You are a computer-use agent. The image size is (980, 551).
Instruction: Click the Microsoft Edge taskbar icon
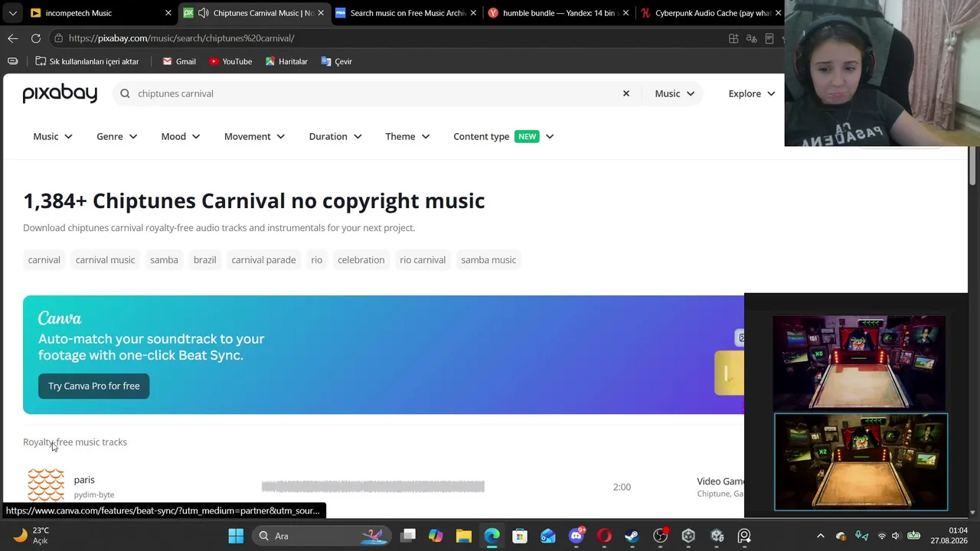click(492, 536)
